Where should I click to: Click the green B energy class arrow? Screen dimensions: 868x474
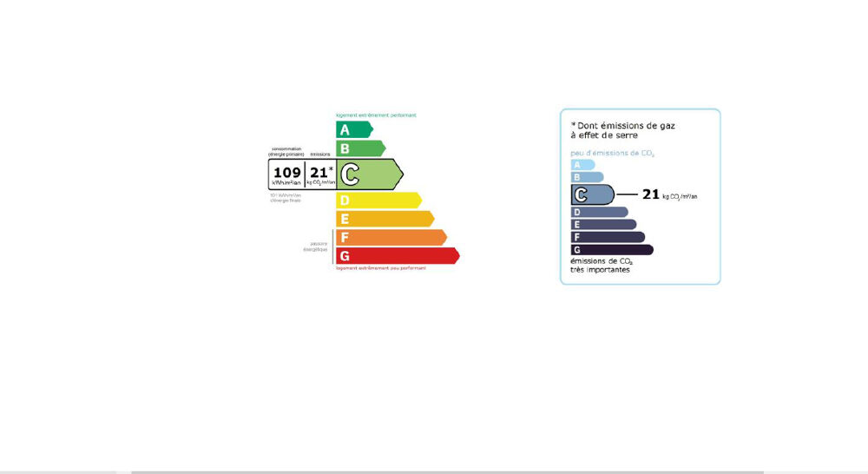click(x=360, y=148)
